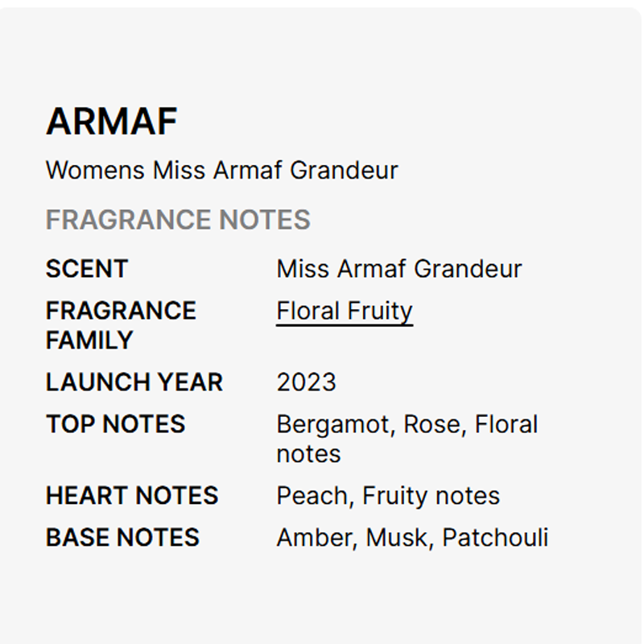Click the HEART NOTES label

point(131,496)
